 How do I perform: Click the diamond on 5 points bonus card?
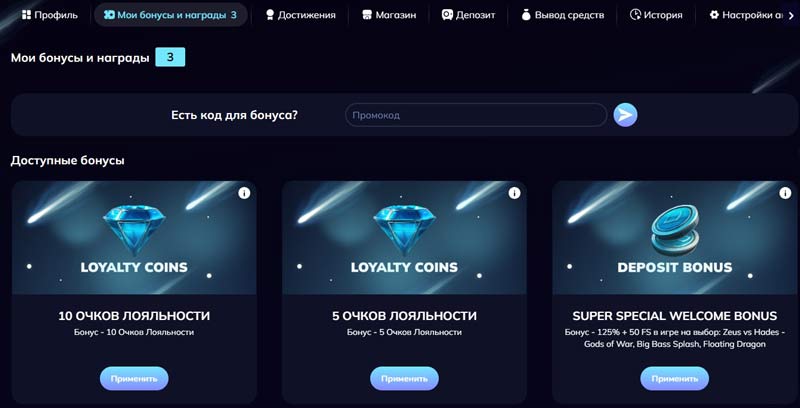pos(404,229)
